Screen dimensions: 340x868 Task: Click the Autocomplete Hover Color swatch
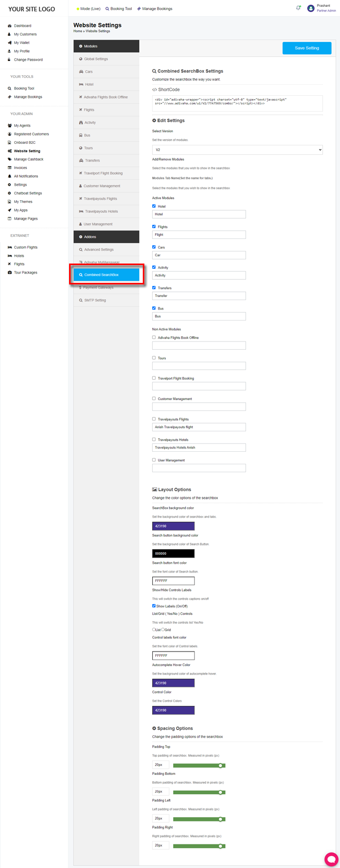173,683
